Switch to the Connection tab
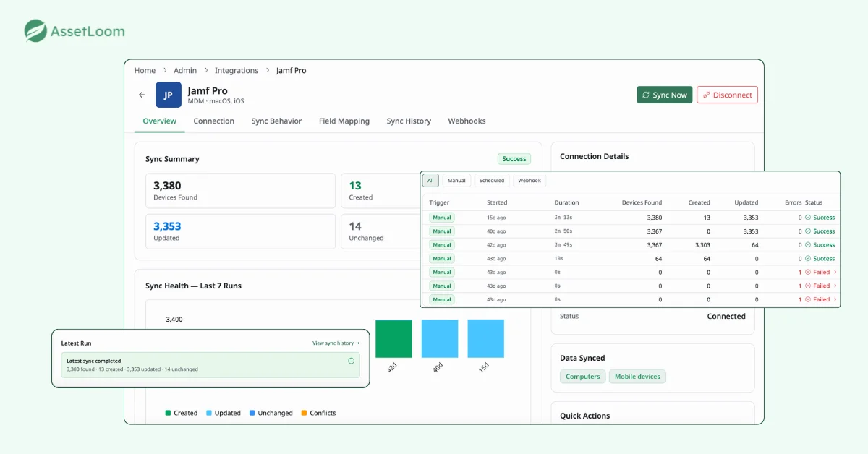 pos(213,121)
